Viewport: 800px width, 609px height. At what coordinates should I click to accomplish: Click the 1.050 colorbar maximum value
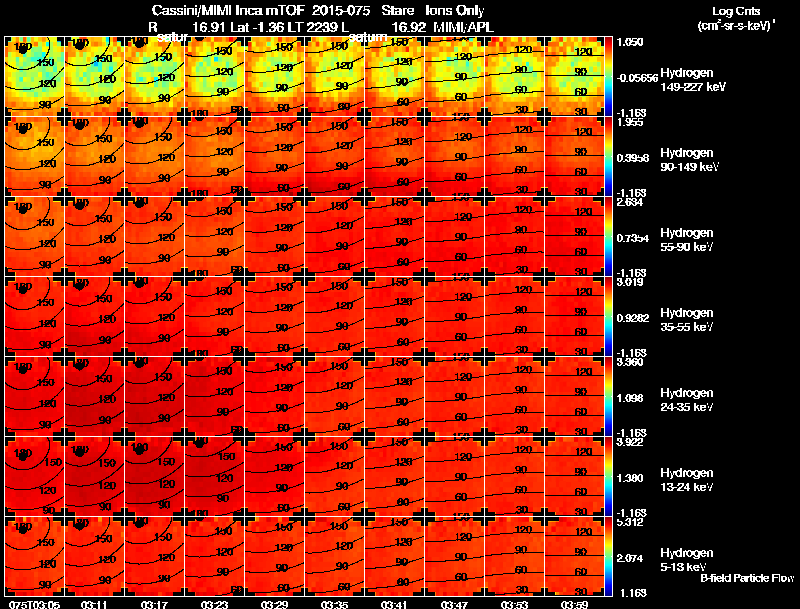[x=631, y=42]
